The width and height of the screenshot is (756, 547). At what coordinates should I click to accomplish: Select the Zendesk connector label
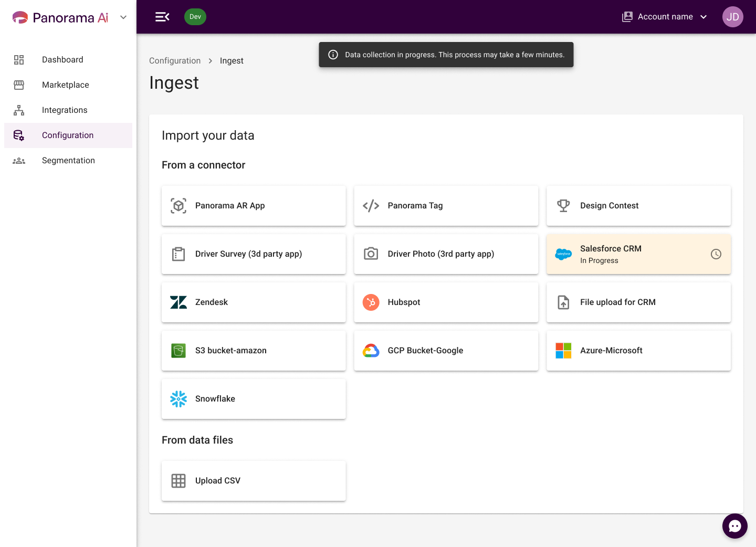click(x=212, y=302)
